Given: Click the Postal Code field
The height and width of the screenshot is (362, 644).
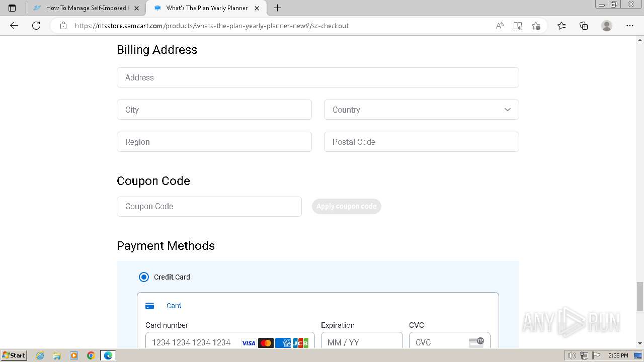Looking at the screenshot, I should [x=421, y=142].
